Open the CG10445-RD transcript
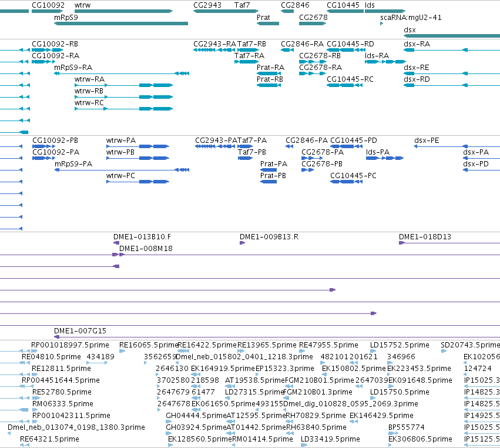This screenshot has height=448, width=500. tap(346, 50)
